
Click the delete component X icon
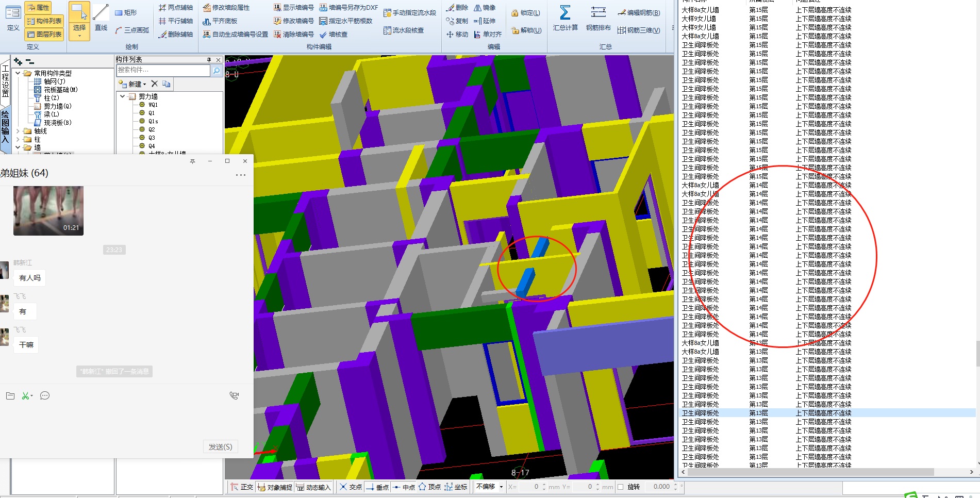coord(154,84)
